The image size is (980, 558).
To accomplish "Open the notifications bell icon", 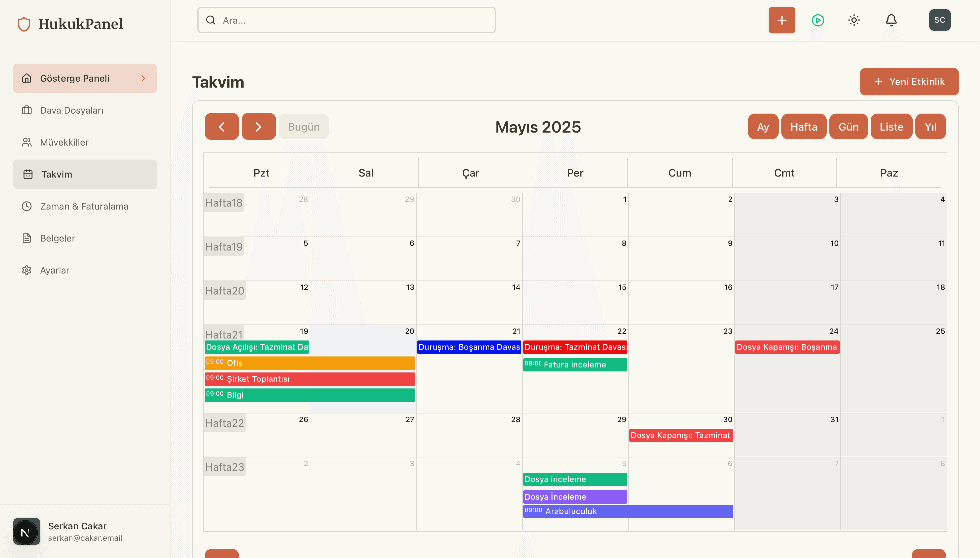I will (891, 20).
